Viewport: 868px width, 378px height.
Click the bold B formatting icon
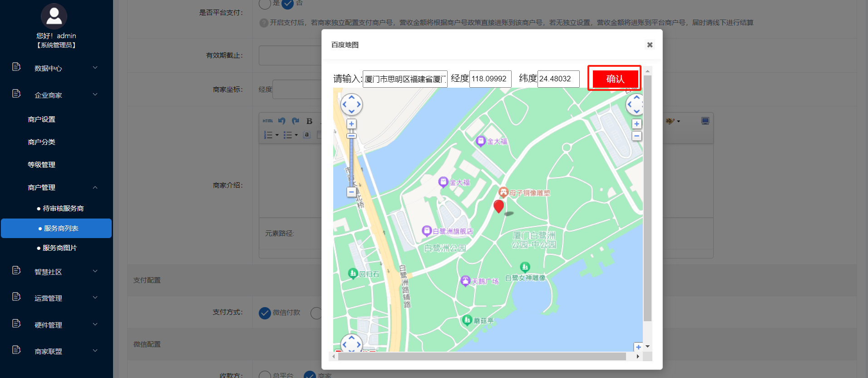(309, 121)
